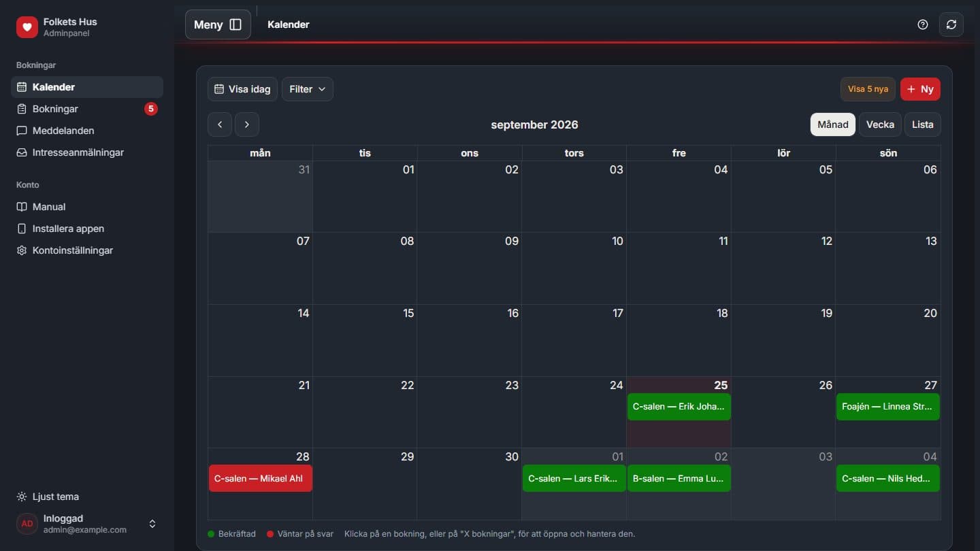
Task: Open Bokningar with 5 badge
Action: click(x=87, y=109)
